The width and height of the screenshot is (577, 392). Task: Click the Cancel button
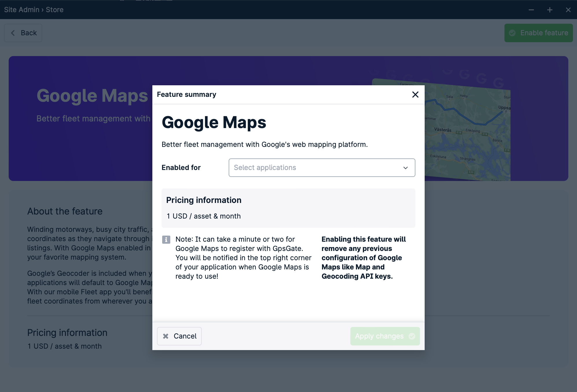tap(179, 336)
